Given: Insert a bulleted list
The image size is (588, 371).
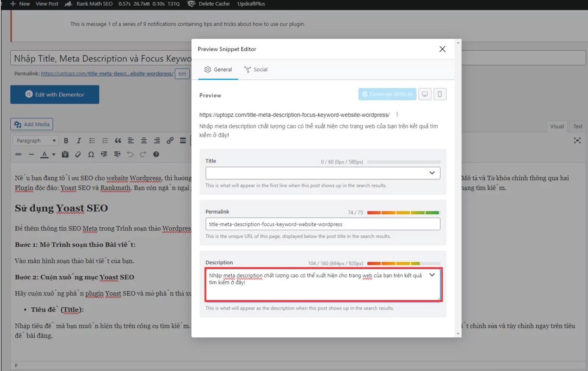Looking at the screenshot, I should pyautogui.click(x=92, y=141).
